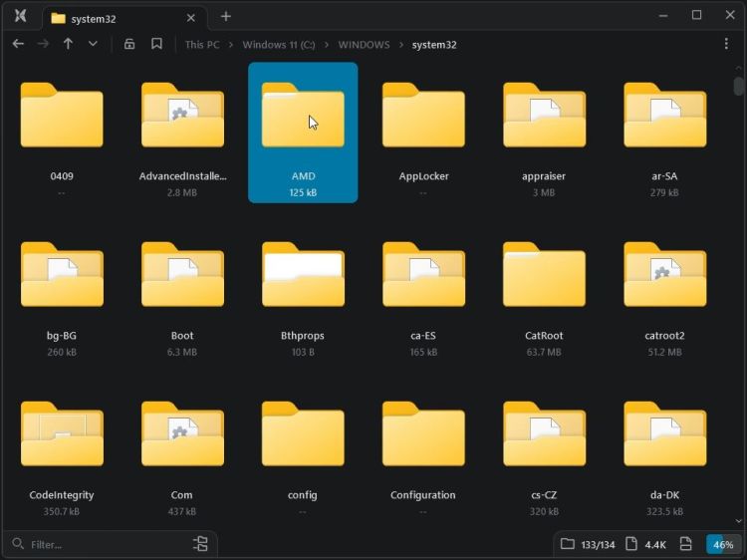Expand the breadcrumb chevron after WINDOWS
This screenshot has height=560, width=747.
[x=401, y=45]
